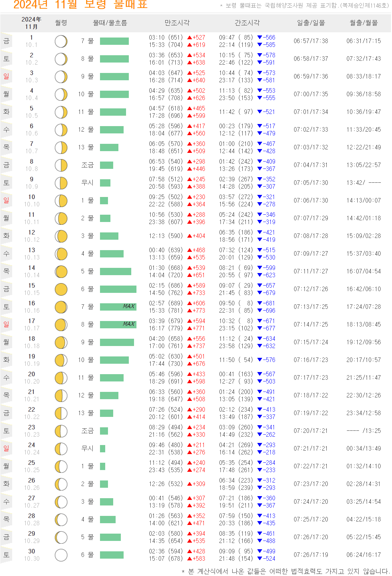The image size is (392, 576).
Task: Click the sunrise/sunset value 06:57/17:38
Action: point(311,41)
